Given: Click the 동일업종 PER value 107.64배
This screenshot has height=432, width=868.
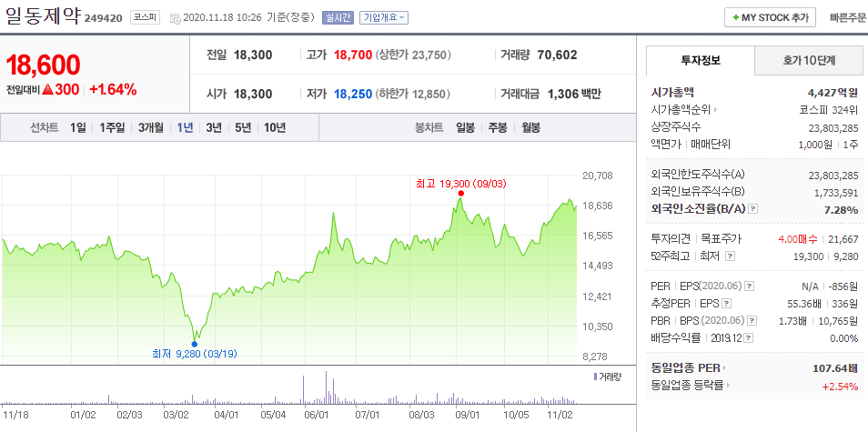Looking at the screenshot, I should 835,367.
